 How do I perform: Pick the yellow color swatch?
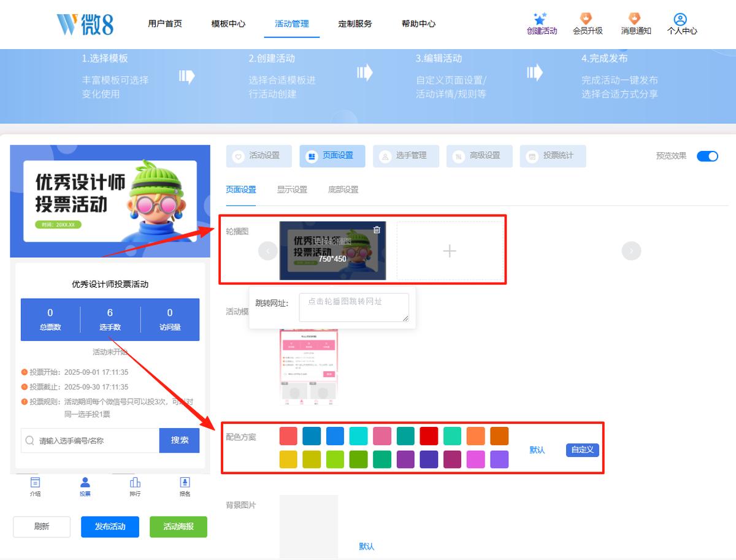288,459
